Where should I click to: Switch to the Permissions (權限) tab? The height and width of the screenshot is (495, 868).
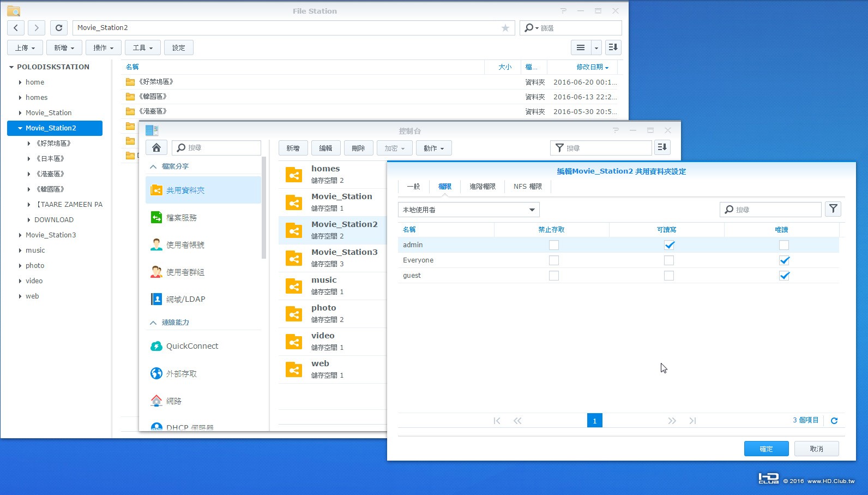(x=445, y=187)
